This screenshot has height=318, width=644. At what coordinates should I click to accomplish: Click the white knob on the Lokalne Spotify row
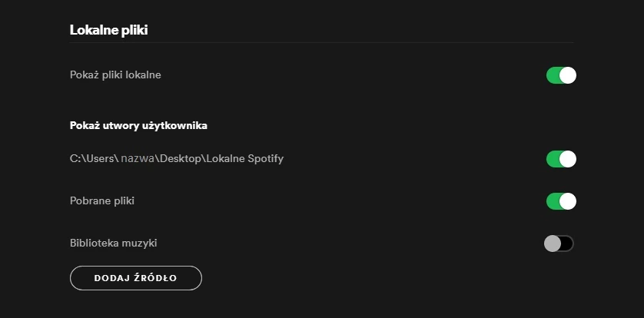568,159
